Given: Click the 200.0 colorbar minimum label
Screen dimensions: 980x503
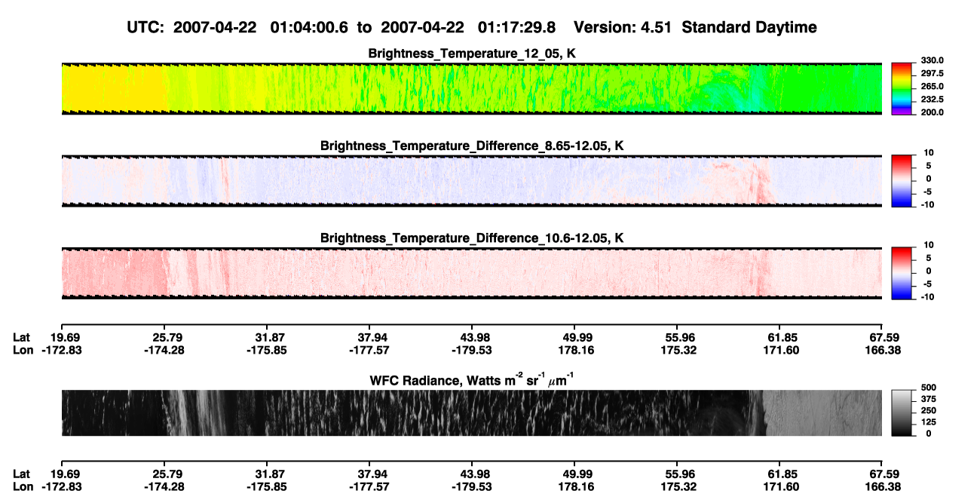Looking at the screenshot, I should (x=932, y=112).
